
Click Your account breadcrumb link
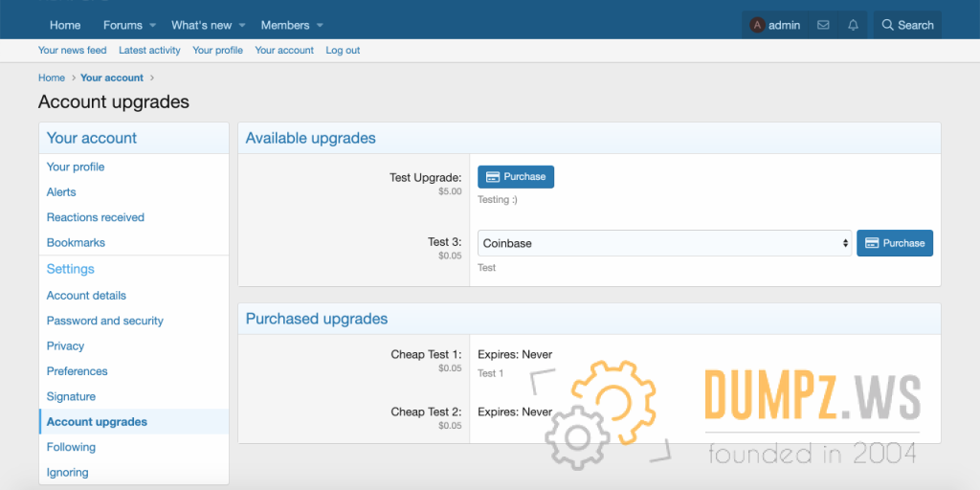tap(112, 78)
